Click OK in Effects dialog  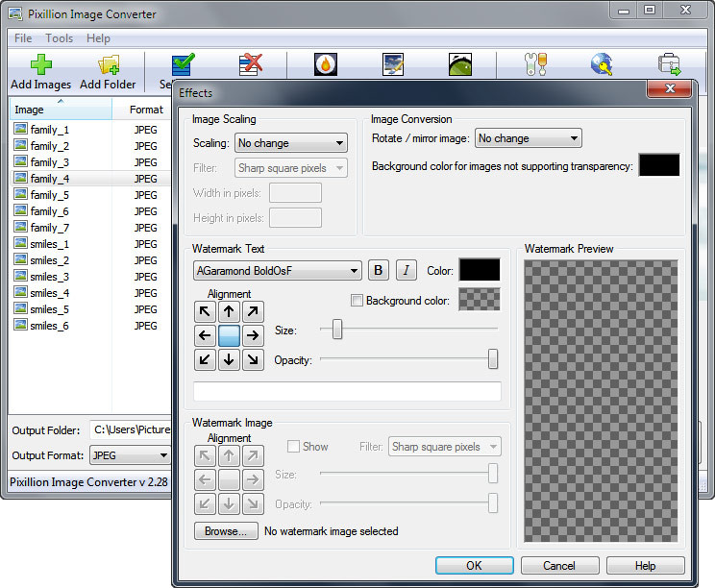coord(474,566)
